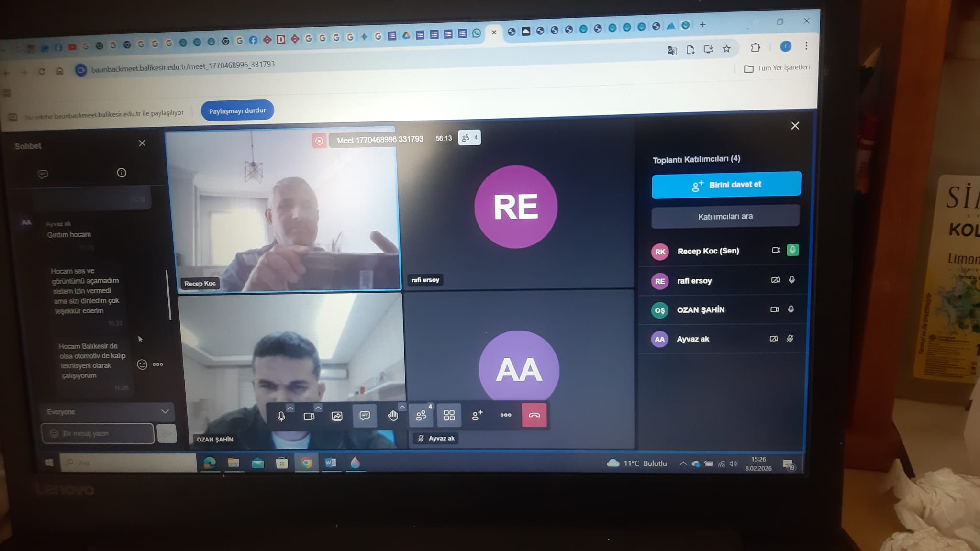Add emoji reaction to last chat message
980x551 pixels.
click(x=142, y=364)
